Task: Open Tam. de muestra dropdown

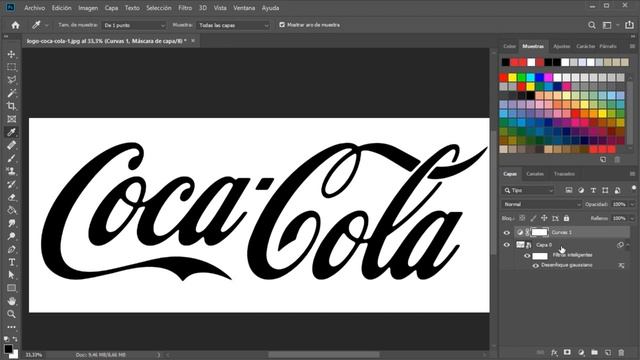Action: 133,25
